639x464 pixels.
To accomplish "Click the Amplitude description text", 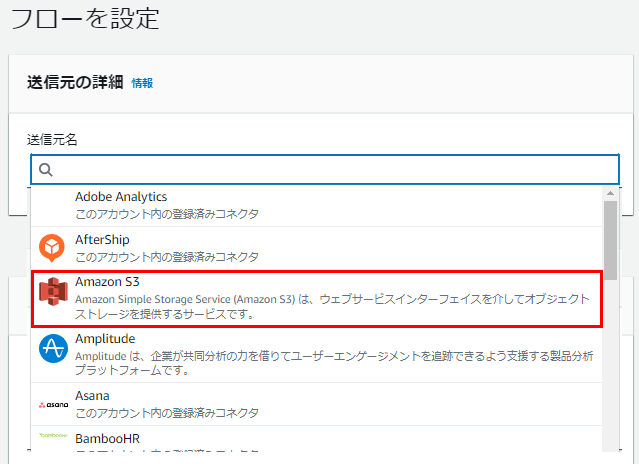I will [x=334, y=363].
